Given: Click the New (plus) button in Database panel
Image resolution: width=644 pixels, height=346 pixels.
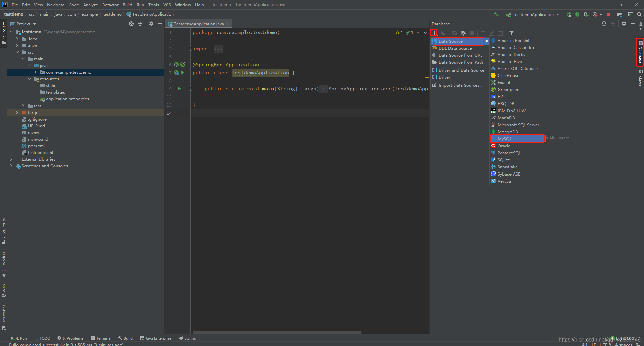Looking at the screenshot, I should pos(434,33).
